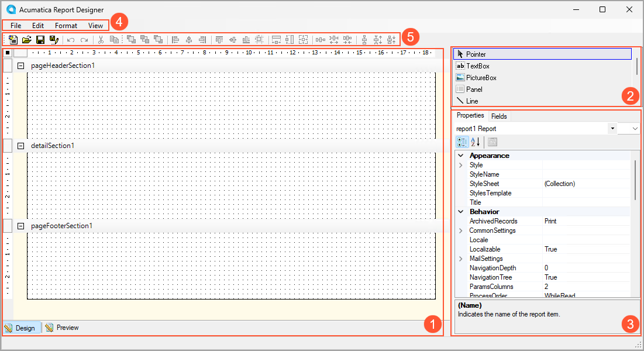Viewport: 644px width, 351px height.
Task: Cut selection using the scissors icon
Action: pyautogui.click(x=101, y=39)
